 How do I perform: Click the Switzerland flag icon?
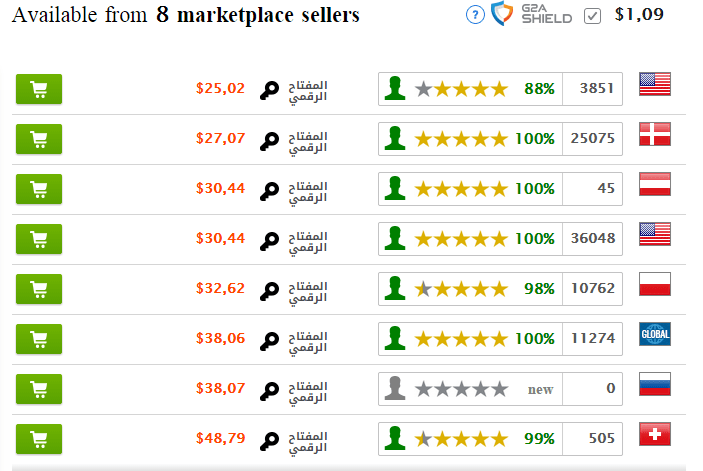pos(655,434)
